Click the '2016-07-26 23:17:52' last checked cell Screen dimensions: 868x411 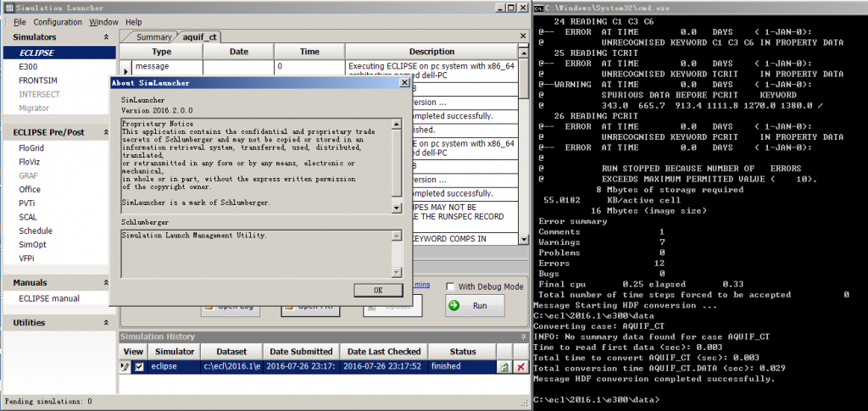point(385,366)
